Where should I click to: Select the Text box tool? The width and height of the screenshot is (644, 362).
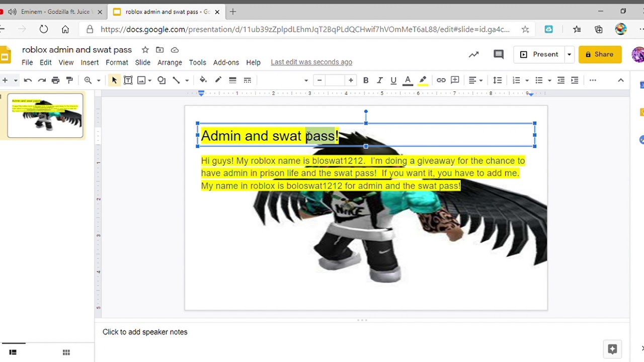click(128, 80)
